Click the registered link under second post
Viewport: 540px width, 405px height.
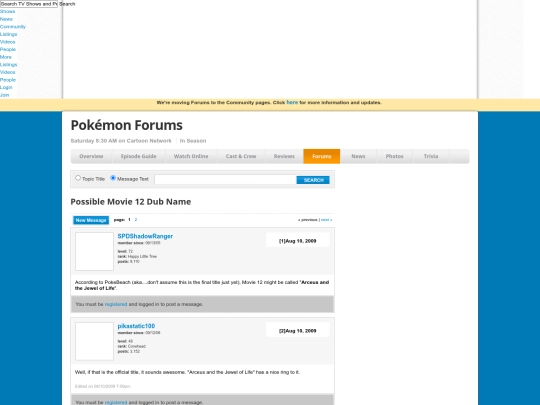[x=116, y=402]
